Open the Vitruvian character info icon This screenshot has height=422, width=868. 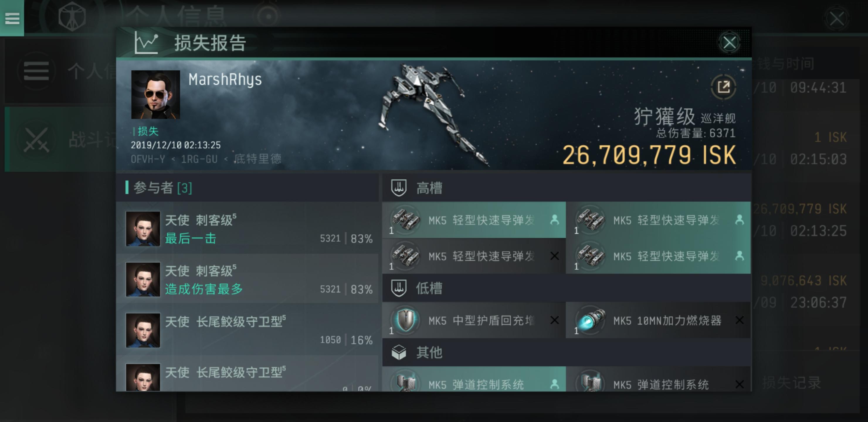click(x=72, y=16)
